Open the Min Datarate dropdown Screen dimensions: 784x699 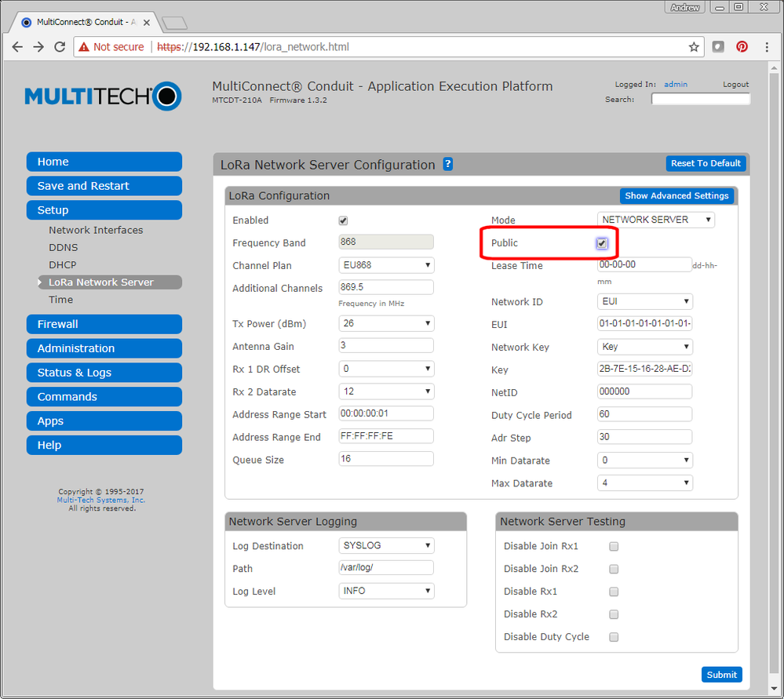point(644,460)
